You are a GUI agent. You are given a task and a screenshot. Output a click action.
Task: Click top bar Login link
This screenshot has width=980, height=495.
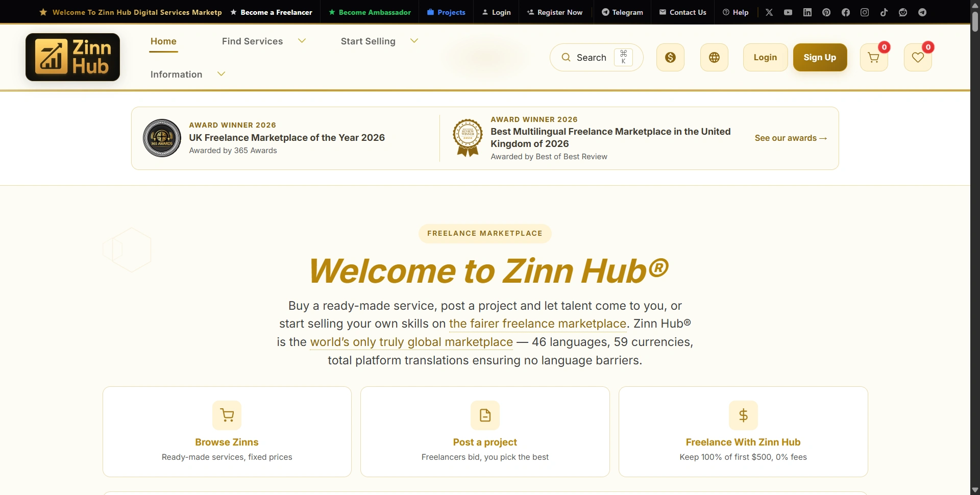(496, 12)
